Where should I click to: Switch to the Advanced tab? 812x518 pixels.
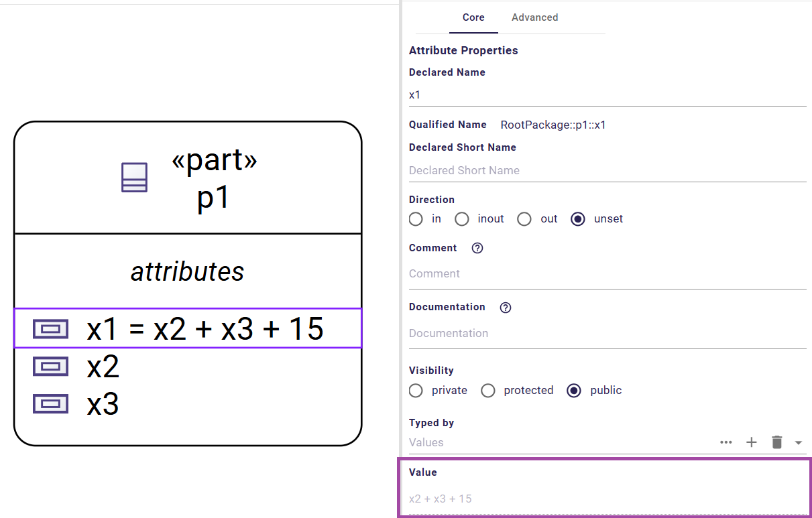point(534,17)
